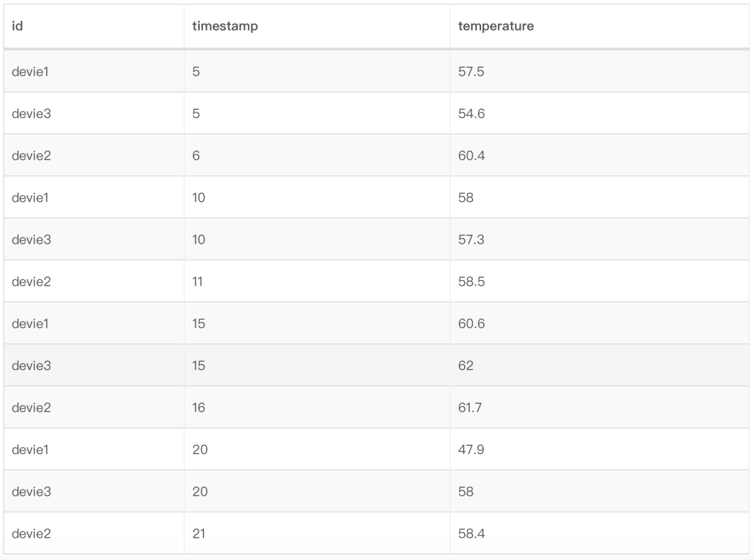Screen dimensions: 754x560
Task: Select the temperature value 54.6
Action: point(471,113)
